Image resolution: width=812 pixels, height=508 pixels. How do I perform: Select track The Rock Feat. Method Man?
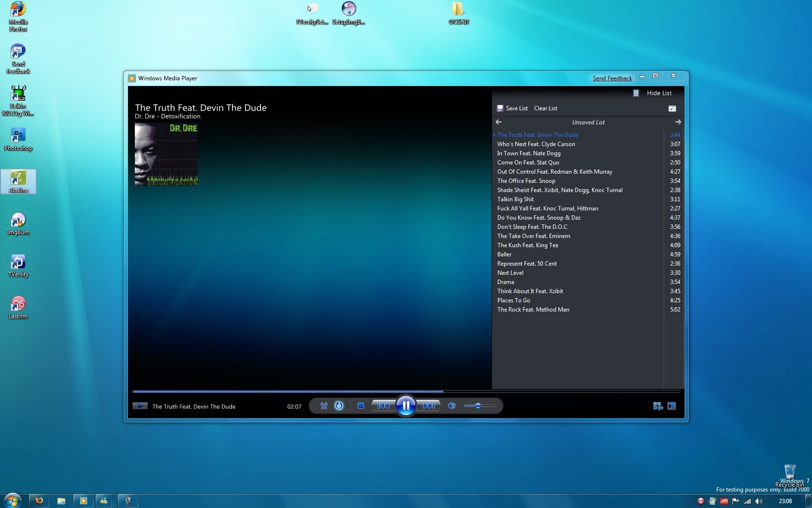tap(588, 310)
